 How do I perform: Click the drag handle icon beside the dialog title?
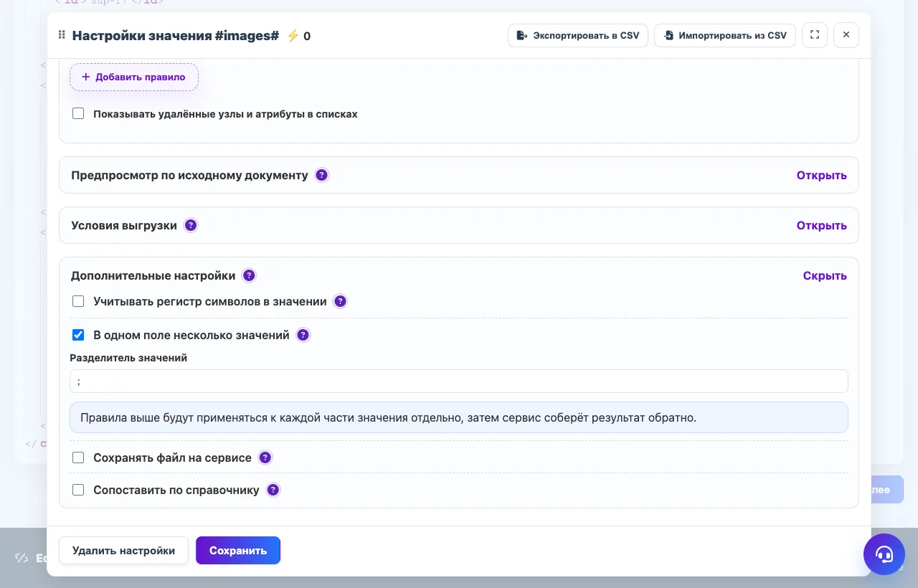62,35
